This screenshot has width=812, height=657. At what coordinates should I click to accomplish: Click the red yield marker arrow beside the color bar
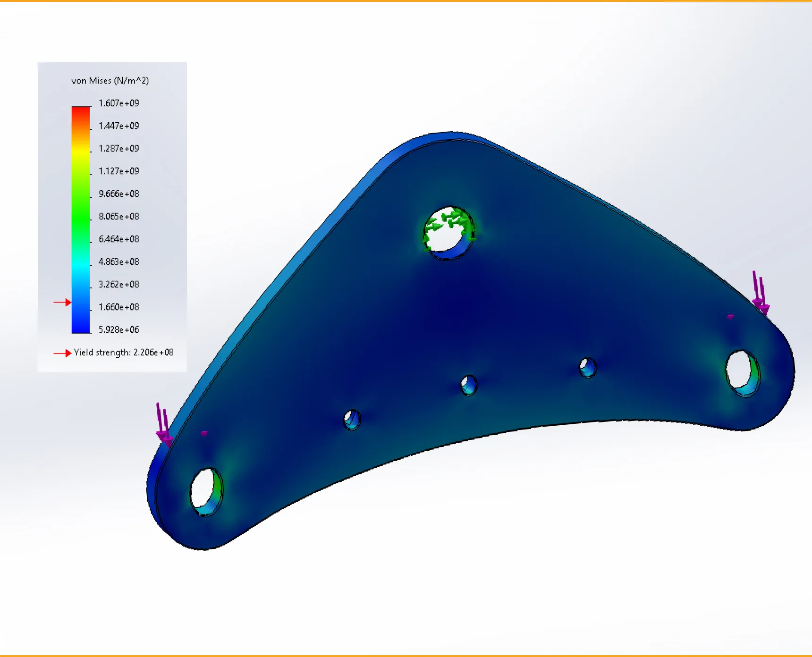coord(62,302)
